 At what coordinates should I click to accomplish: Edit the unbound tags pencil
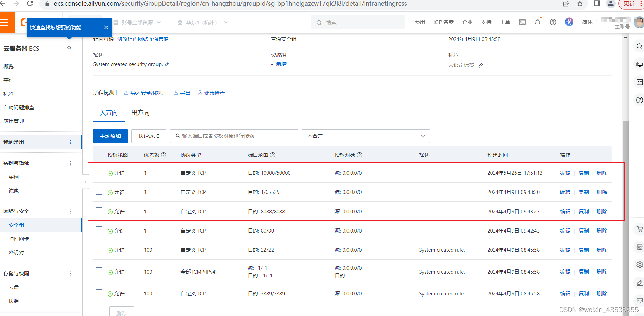[x=481, y=66]
